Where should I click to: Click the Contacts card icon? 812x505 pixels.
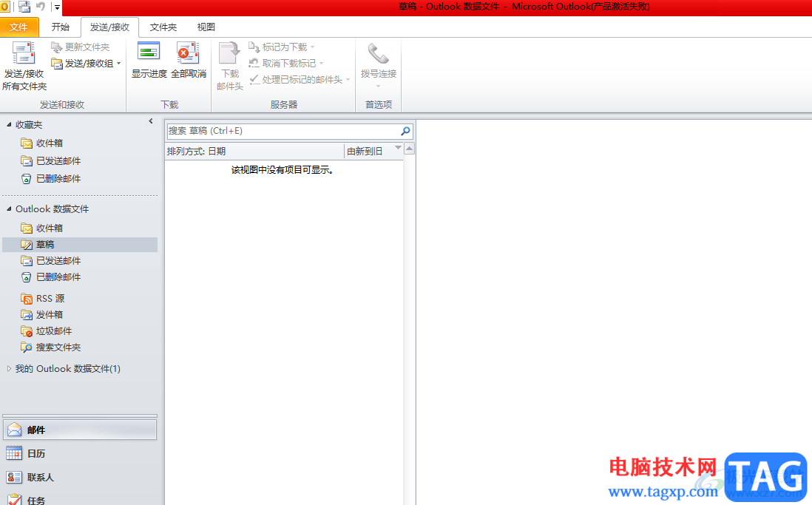coord(14,477)
